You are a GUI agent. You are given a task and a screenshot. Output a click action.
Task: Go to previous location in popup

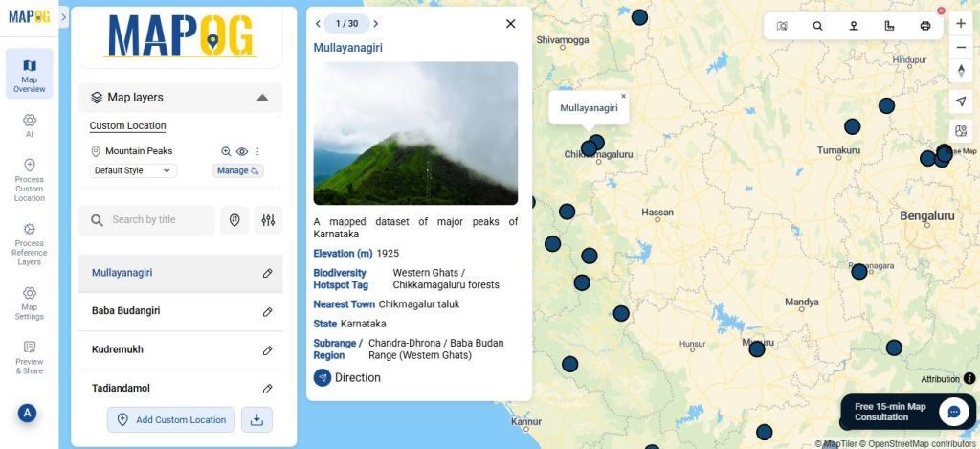(318, 24)
